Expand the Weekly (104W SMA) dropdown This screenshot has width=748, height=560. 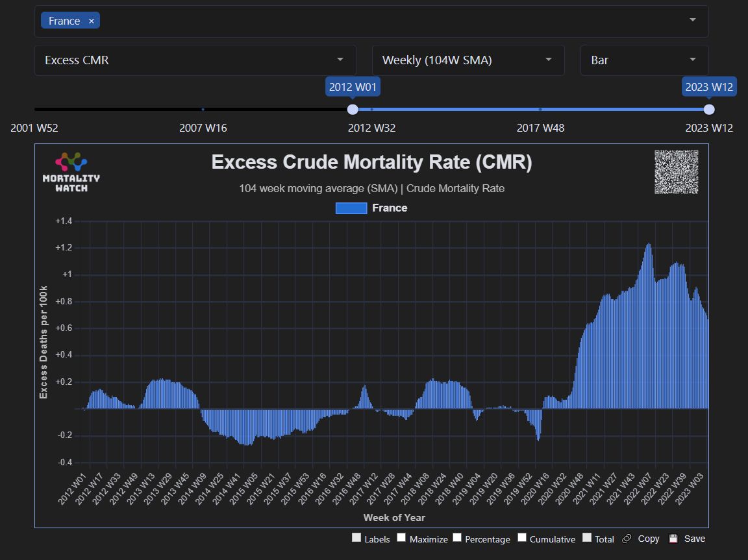coord(467,60)
